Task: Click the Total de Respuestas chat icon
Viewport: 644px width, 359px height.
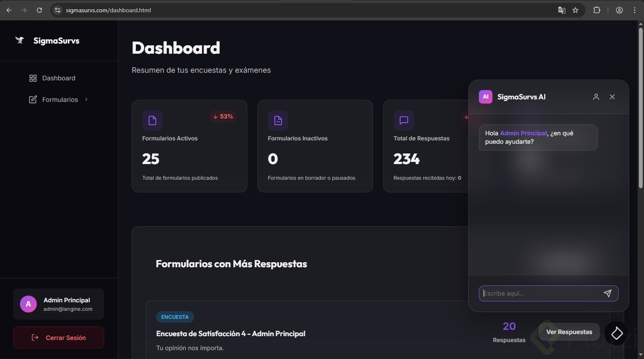Action: [x=404, y=121]
